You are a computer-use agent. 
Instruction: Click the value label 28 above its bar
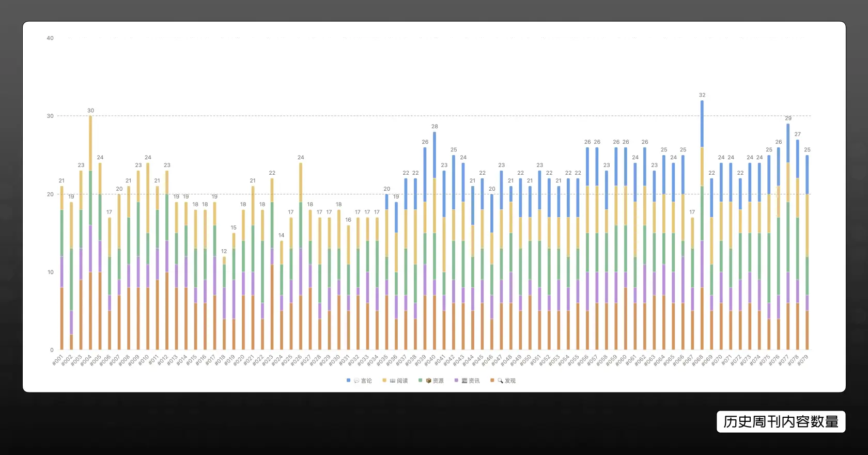(435, 126)
